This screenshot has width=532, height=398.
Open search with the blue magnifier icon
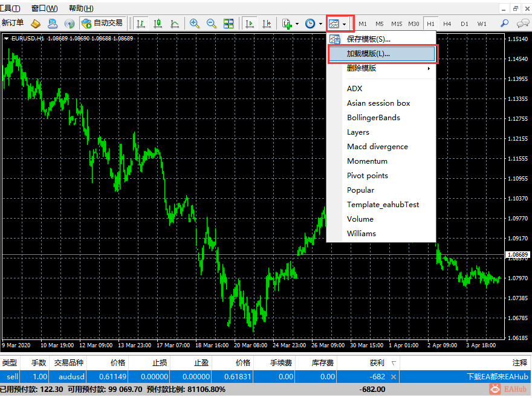[x=505, y=24]
